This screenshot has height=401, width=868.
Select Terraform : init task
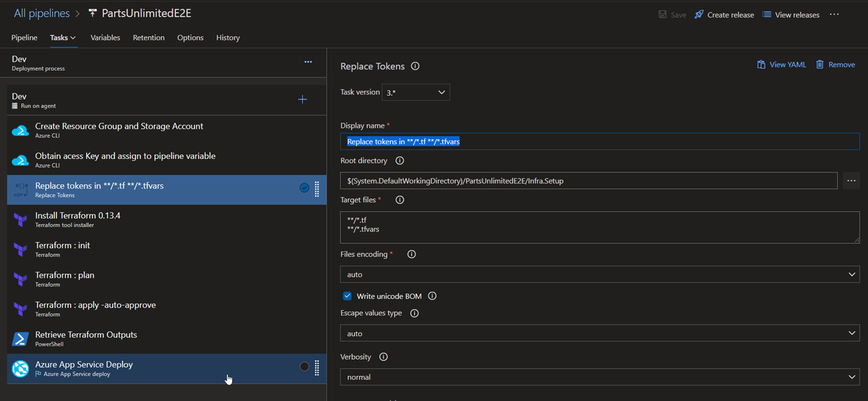(x=166, y=249)
